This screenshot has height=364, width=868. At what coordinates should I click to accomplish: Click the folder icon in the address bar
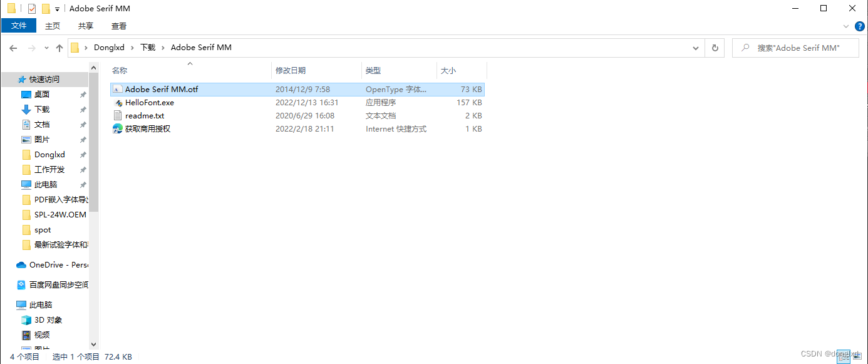(x=75, y=48)
